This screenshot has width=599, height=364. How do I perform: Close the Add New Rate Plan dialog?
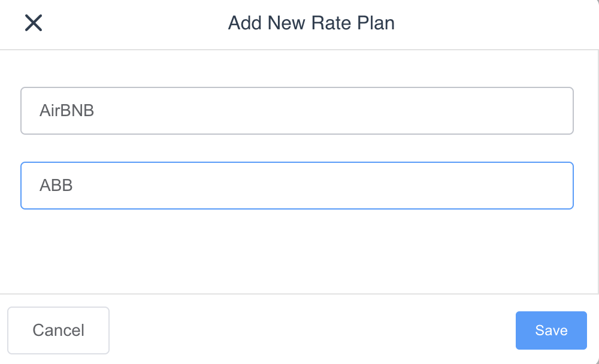[x=33, y=23]
